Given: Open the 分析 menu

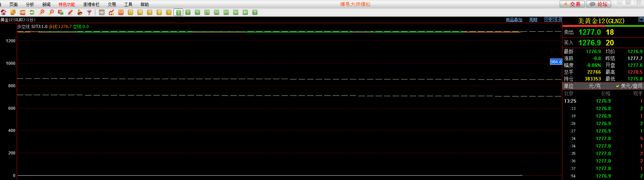Looking at the screenshot, I should tap(30, 4).
